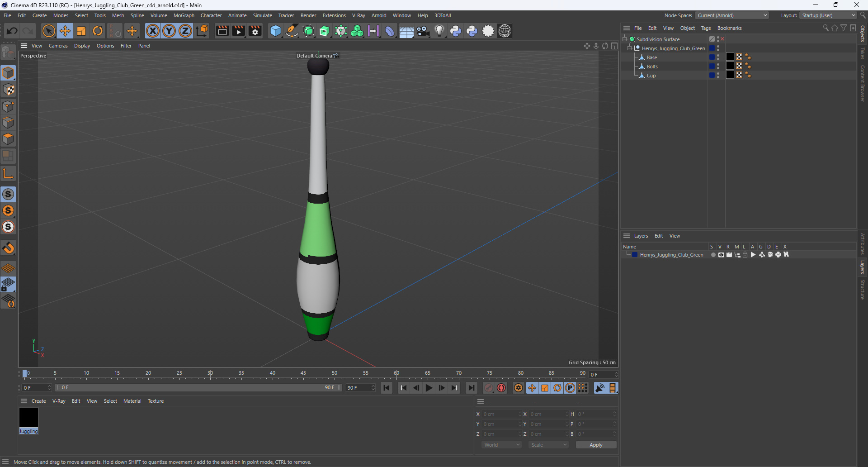Collapse the Henrys_Juggling_Club_Green null object

[629, 48]
